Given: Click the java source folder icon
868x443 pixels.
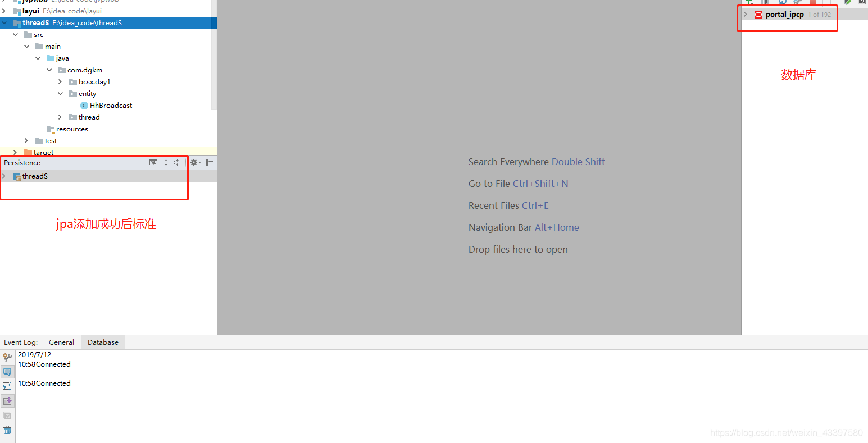Looking at the screenshot, I should [51, 58].
